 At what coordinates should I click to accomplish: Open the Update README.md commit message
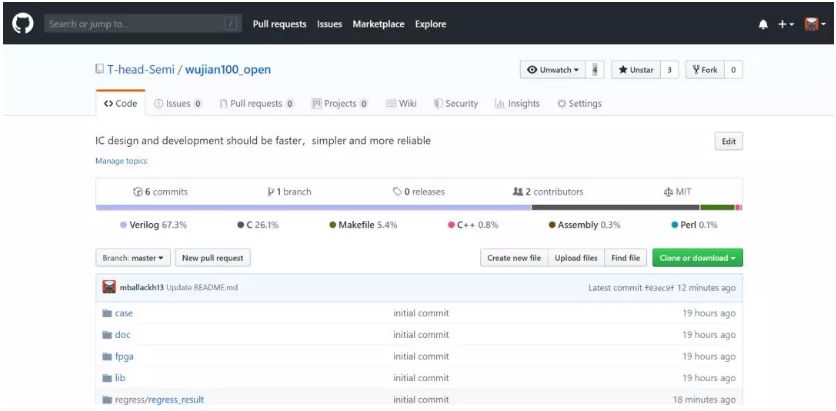(x=202, y=288)
